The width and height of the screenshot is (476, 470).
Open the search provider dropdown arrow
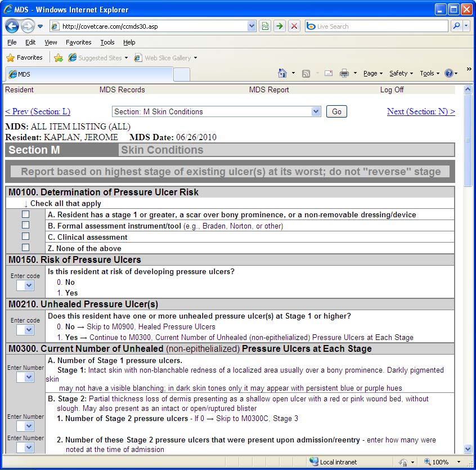click(466, 26)
